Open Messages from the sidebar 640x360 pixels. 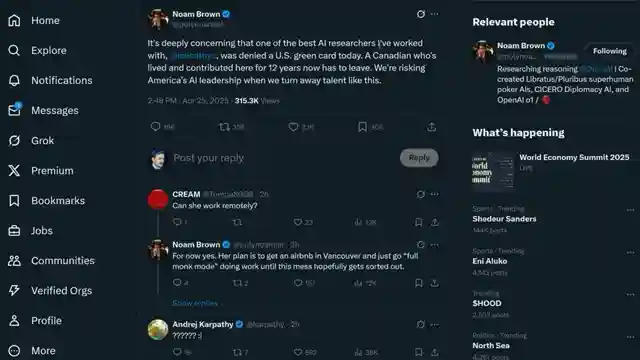click(x=43, y=111)
